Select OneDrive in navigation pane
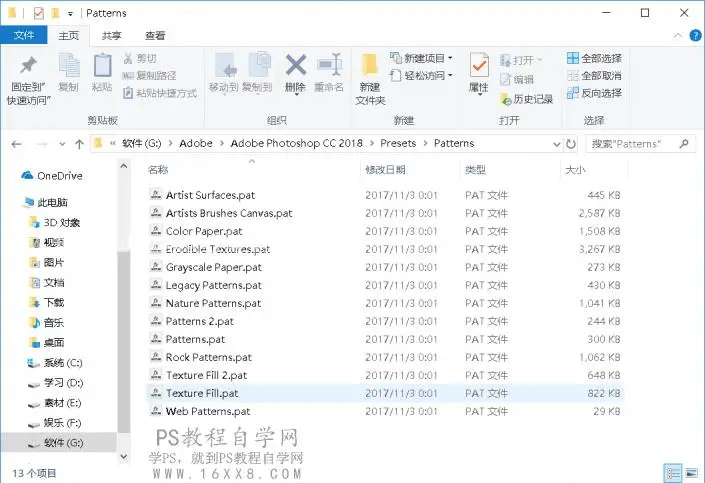This screenshot has height=483, width=705. (53, 176)
